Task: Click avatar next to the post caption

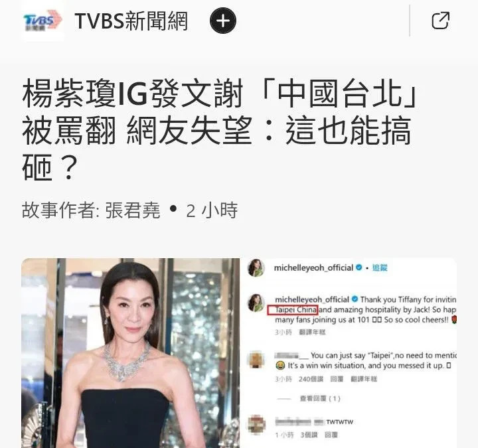Action: point(256,303)
